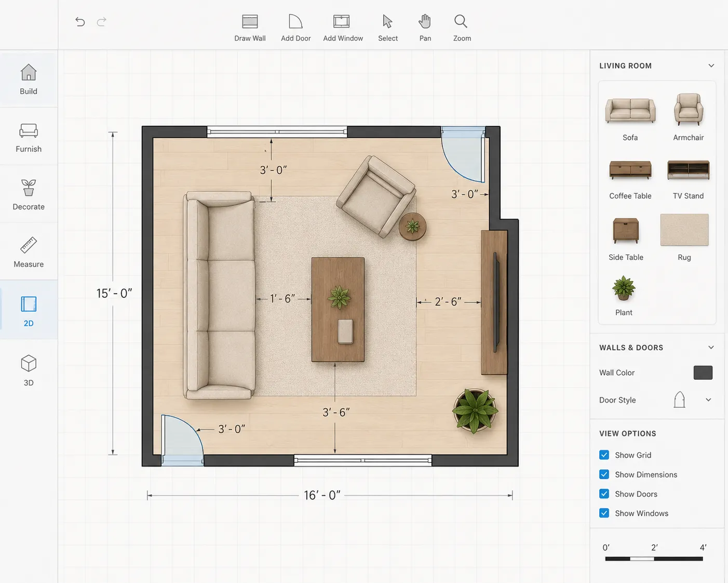Uncheck the Show Dimensions checkbox
The image size is (728, 583).
pyautogui.click(x=604, y=474)
